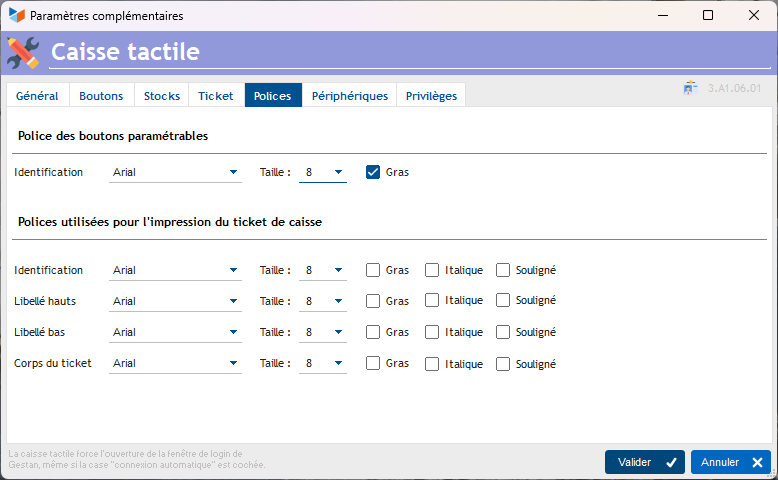Viewport: 778px width, 480px height.
Task: Click the version info icon near 3.A1.06.01
Action: (690, 89)
